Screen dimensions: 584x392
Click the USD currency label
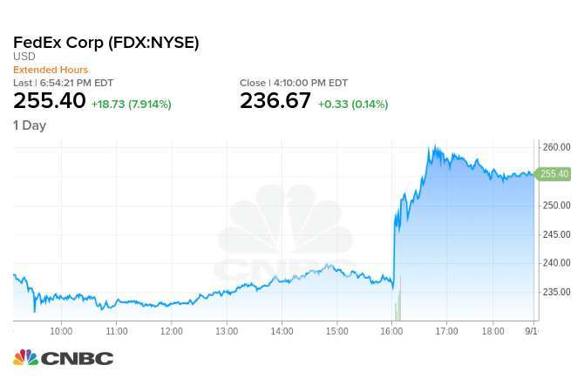click(x=24, y=57)
